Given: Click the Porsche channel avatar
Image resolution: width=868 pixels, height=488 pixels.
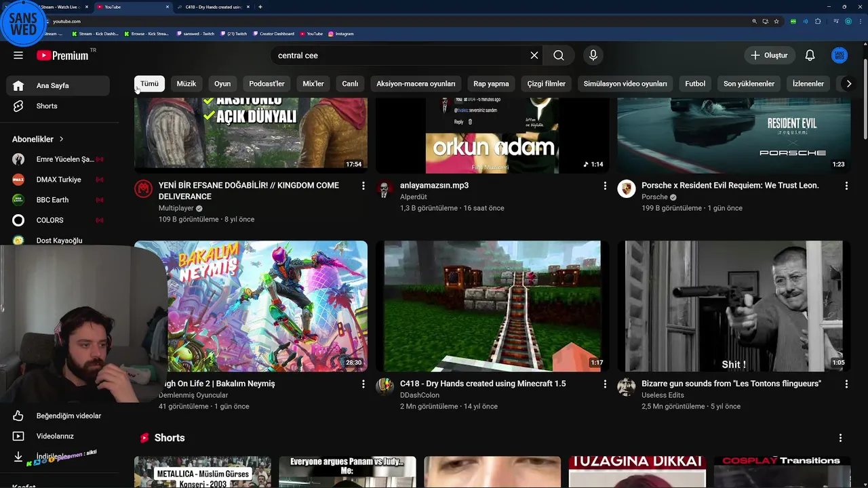Looking at the screenshot, I should pyautogui.click(x=626, y=189).
